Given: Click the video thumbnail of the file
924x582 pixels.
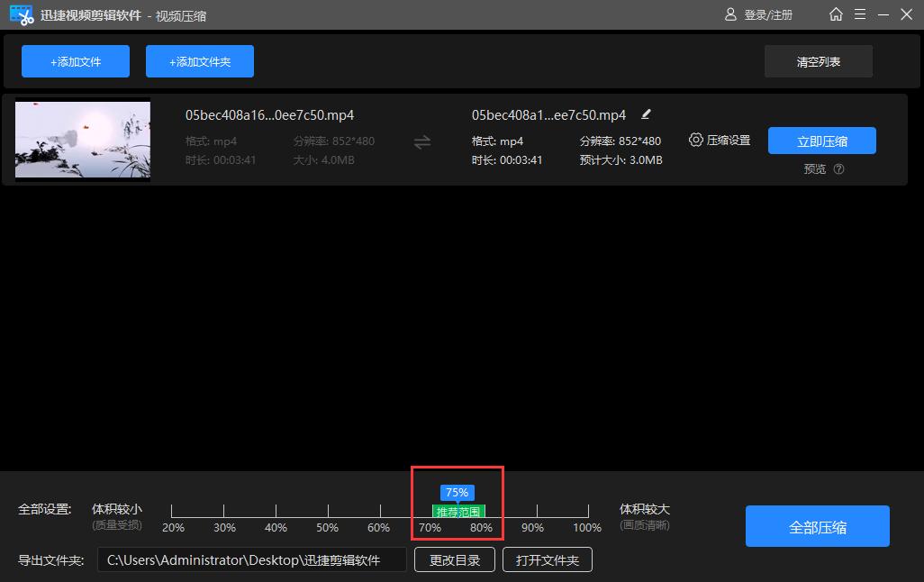Looking at the screenshot, I should point(83,140).
